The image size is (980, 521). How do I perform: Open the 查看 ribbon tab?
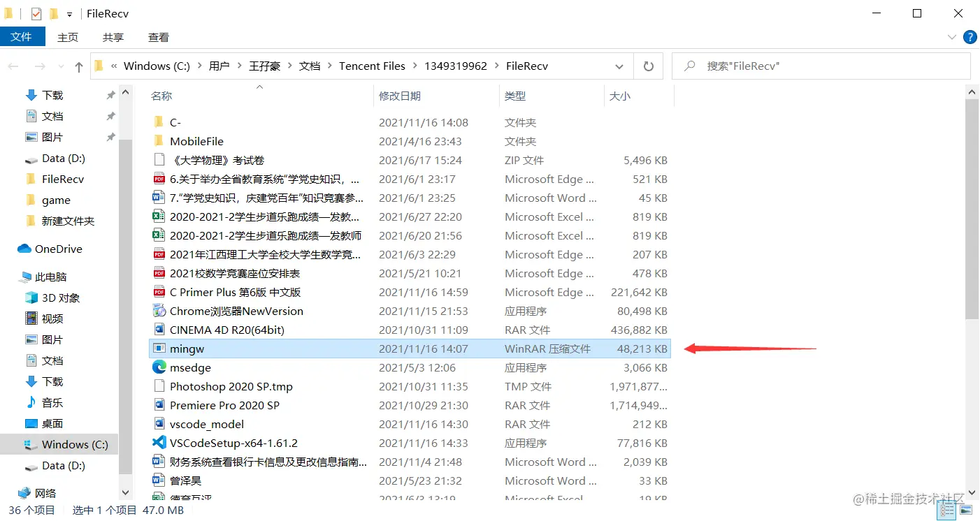click(159, 37)
